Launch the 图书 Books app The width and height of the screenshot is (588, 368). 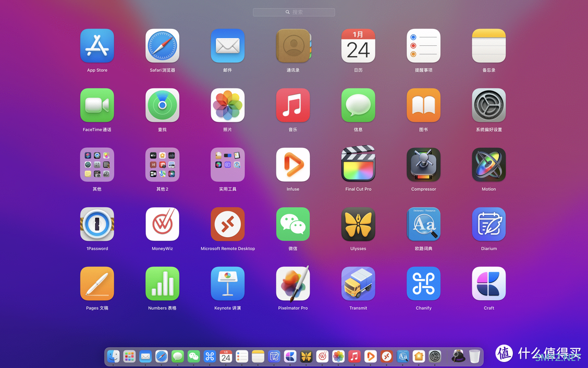(424, 105)
